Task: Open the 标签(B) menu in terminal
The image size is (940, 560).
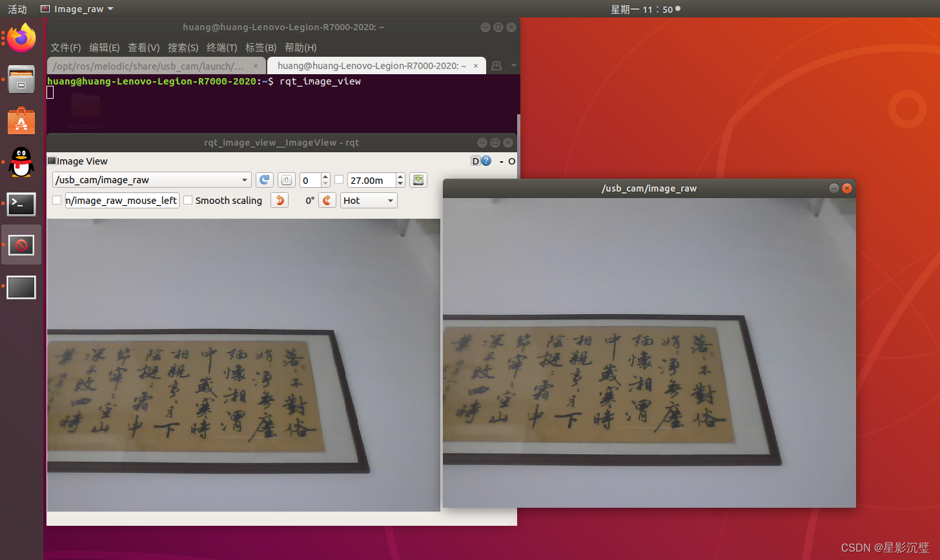Action: click(x=261, y=48)
